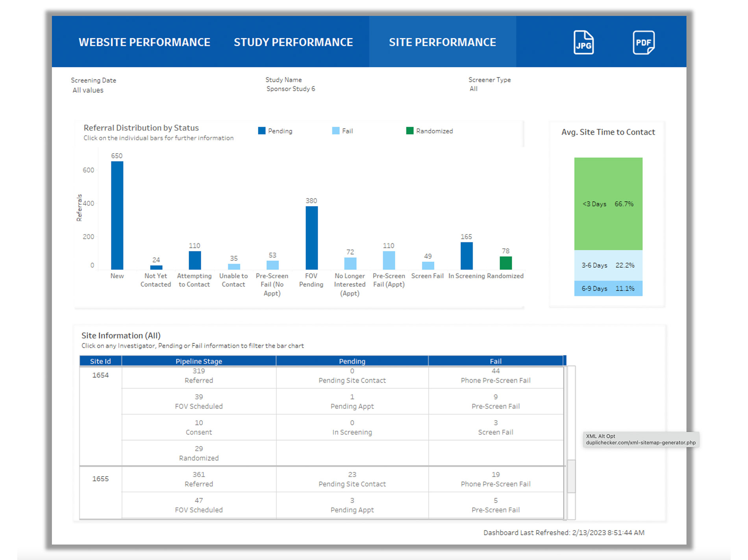The width and height of the screenshot is (748, 560).
Task: Click Site Id 1654 in table
Action: coord(100,375)
